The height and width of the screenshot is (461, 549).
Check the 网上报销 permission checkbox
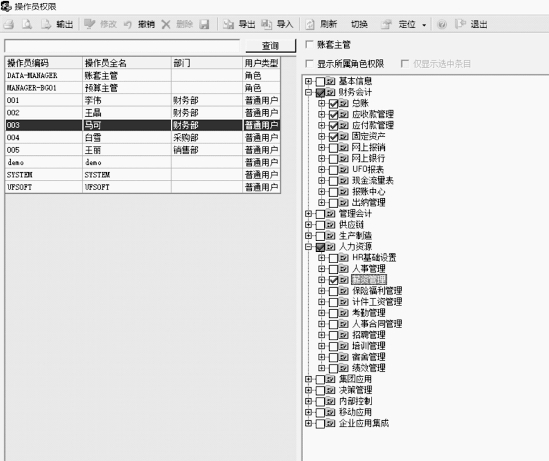(333, 148)
